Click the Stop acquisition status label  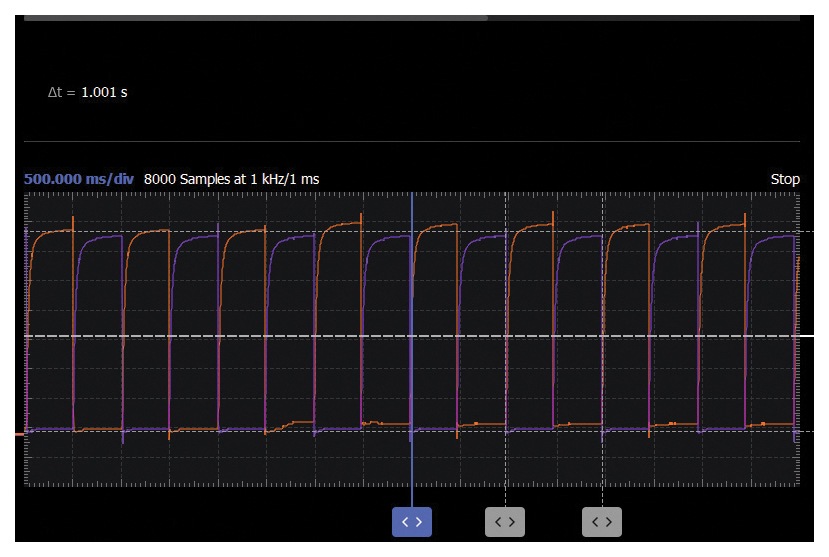click(785, 179)
